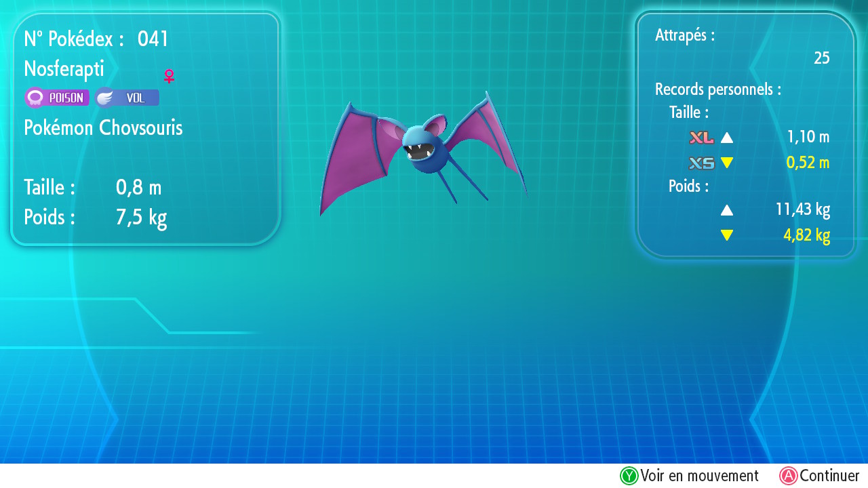Click the white up triangle beside 1,10 m

(x=727, y=138)
